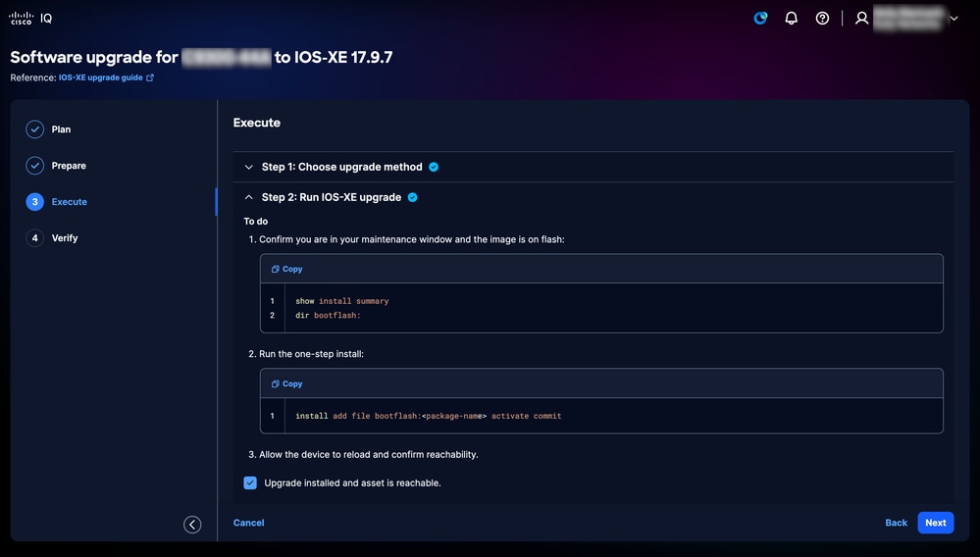Open the user profile icon
This screenshot has width=980, height=557.
(862, 18)
